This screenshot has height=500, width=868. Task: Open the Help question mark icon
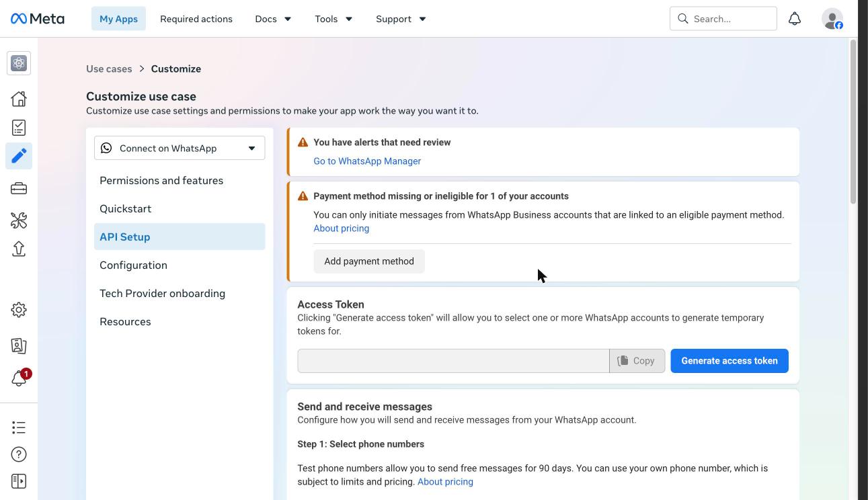19,454
